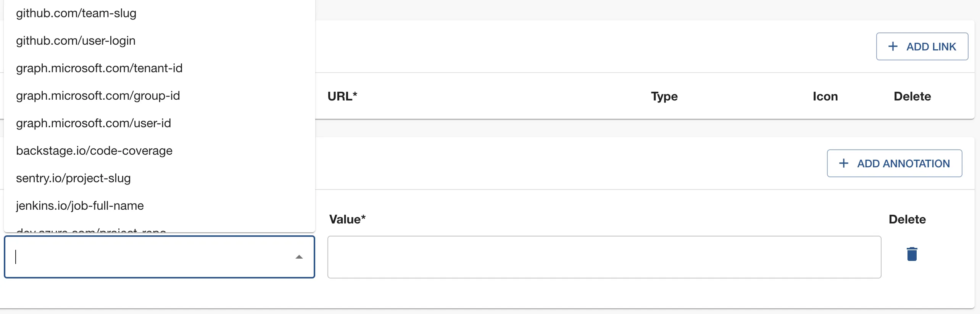The height and width of the screenshot is (314, 980).
Task: Click the Type column header
Action: [664, 97]
